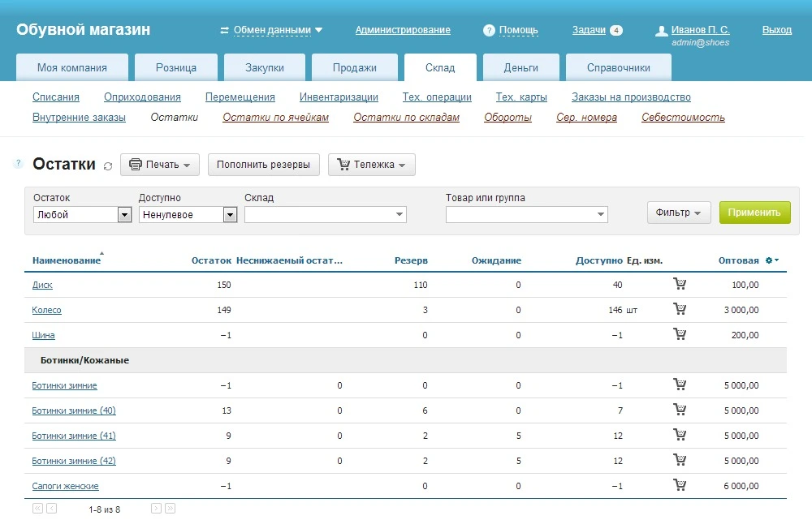Click the cart icon in the Диск row
Viewport: 812px width, 520px height.
pyautogui.click(x=680, y=285)
